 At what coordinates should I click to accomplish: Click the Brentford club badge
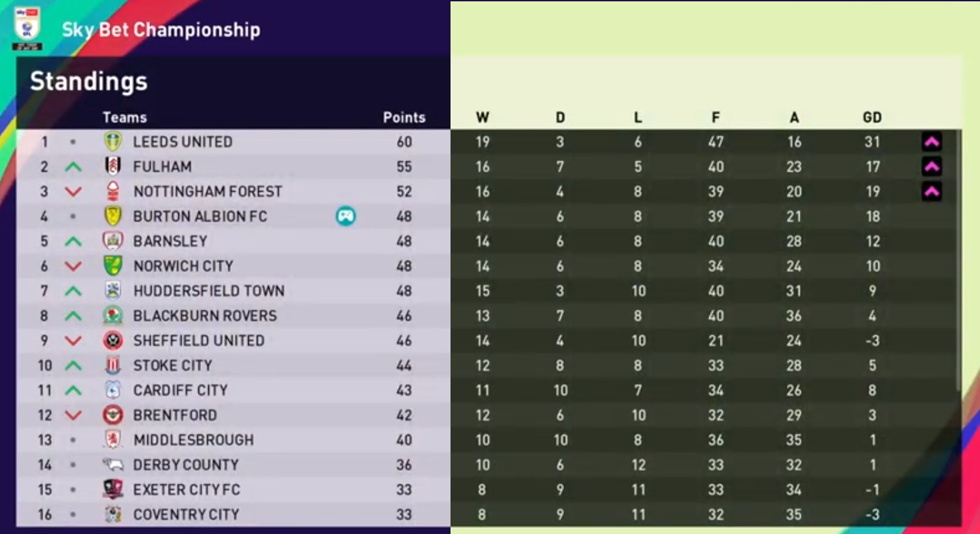[113, 415]
